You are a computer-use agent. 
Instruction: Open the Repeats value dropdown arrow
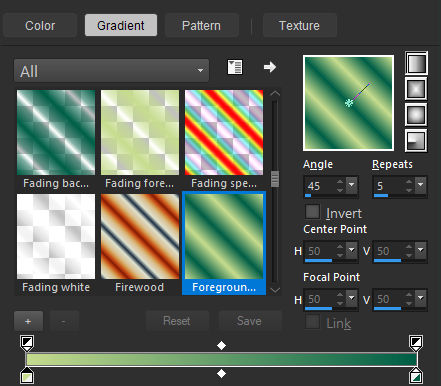(x=421, y=184)
